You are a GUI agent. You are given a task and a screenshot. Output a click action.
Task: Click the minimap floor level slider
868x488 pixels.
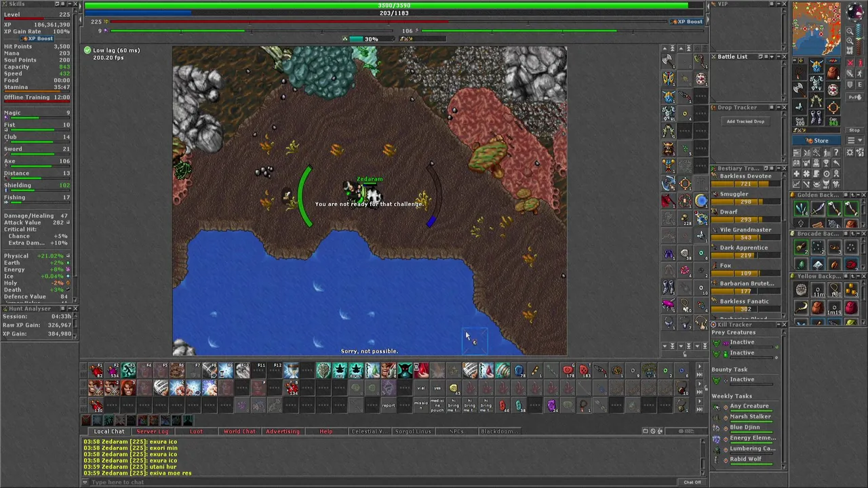[x=859, y=39]
